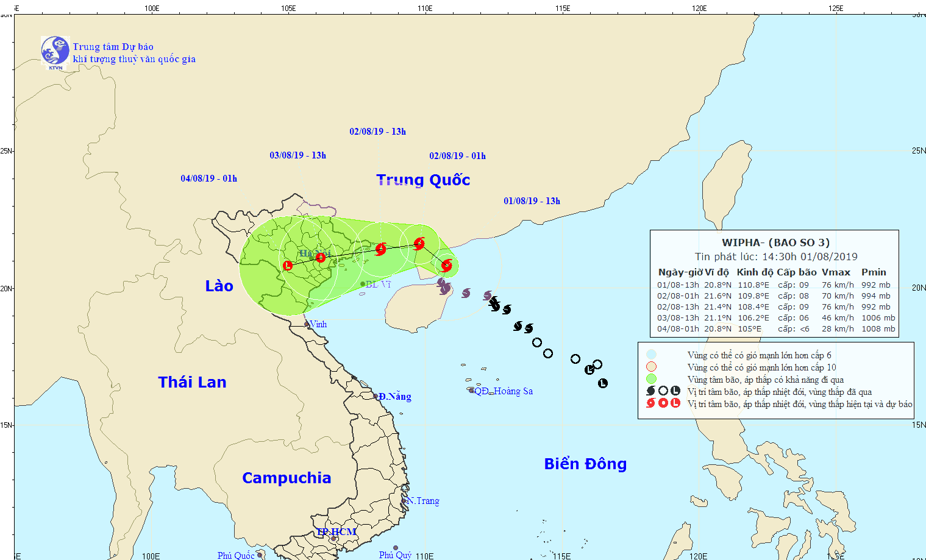Viewport: 926px width, 560px height.
Task: Click the QĐ. Hoàng Sa label
Action: [503, 391]
